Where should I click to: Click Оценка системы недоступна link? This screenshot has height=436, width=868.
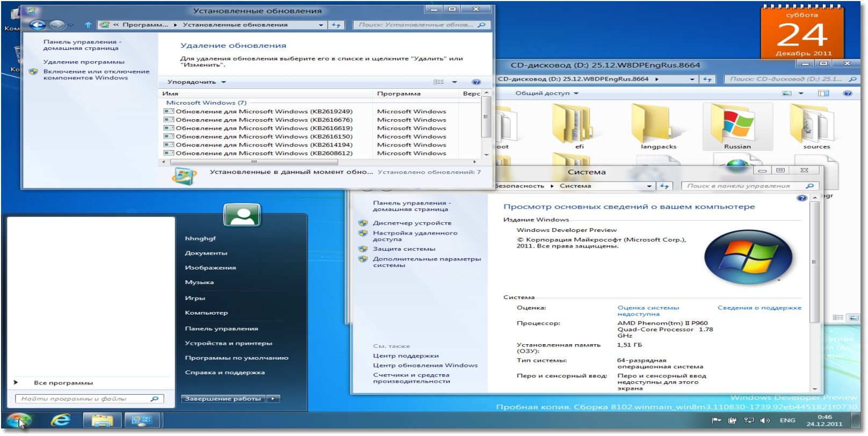(x=648, y=311)
